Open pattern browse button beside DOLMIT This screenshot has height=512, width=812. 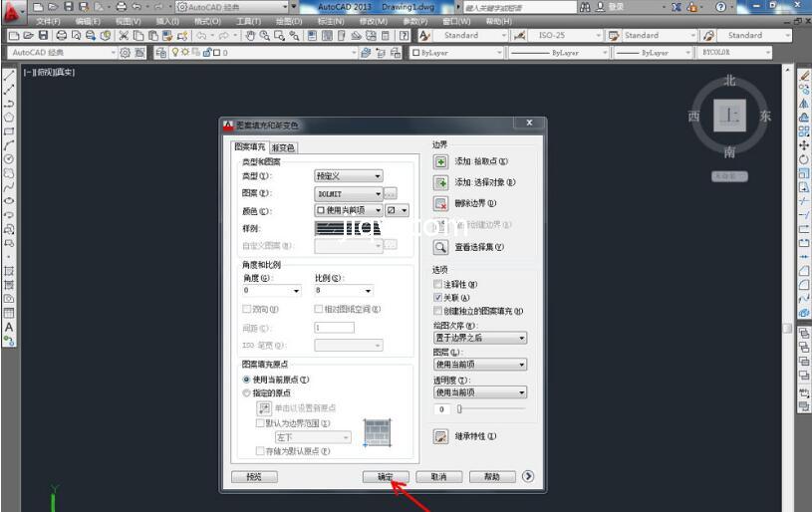[391, 193]
